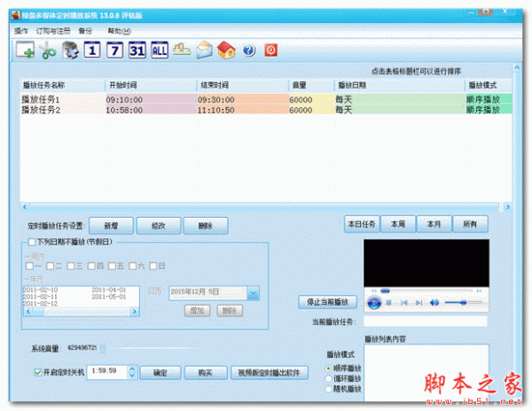Click the red house home icon
The width and height of the screenshot is (532, 411).
tap(226, 50)
